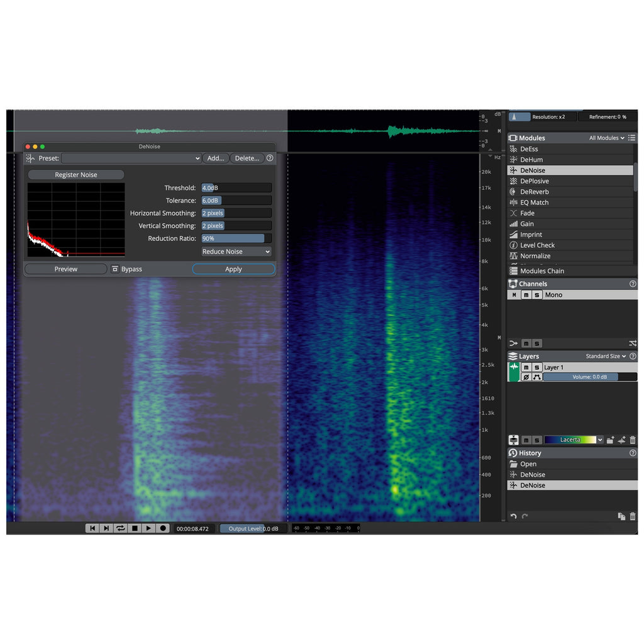
Task: Click the record transport icon
Action: point(163,528)
